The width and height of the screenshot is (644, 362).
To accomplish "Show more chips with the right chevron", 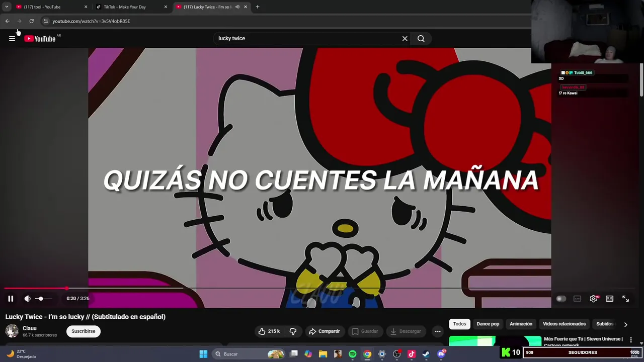I will tap(625, 324).
